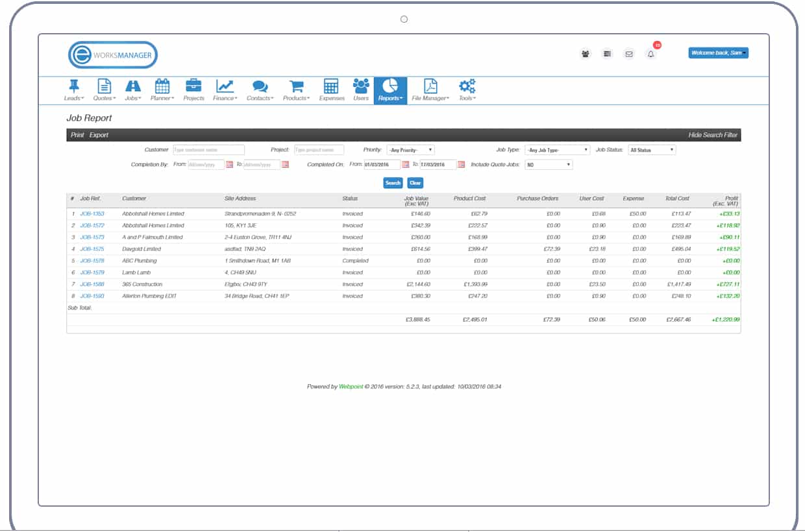Open the Reports pie chart icon

[390, 86]
